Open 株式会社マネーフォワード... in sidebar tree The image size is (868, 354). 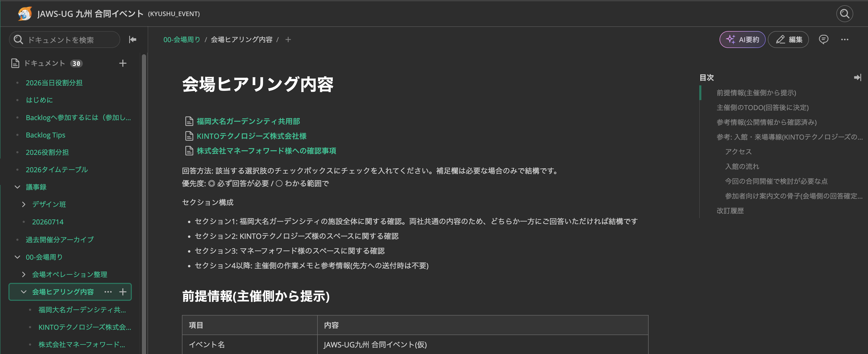coord(81,345)
